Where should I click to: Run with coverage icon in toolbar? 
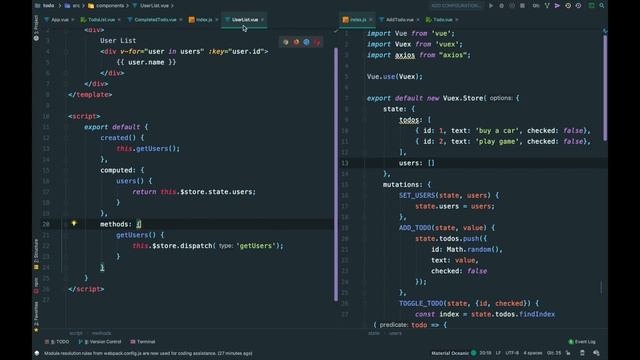coord(512,6)
